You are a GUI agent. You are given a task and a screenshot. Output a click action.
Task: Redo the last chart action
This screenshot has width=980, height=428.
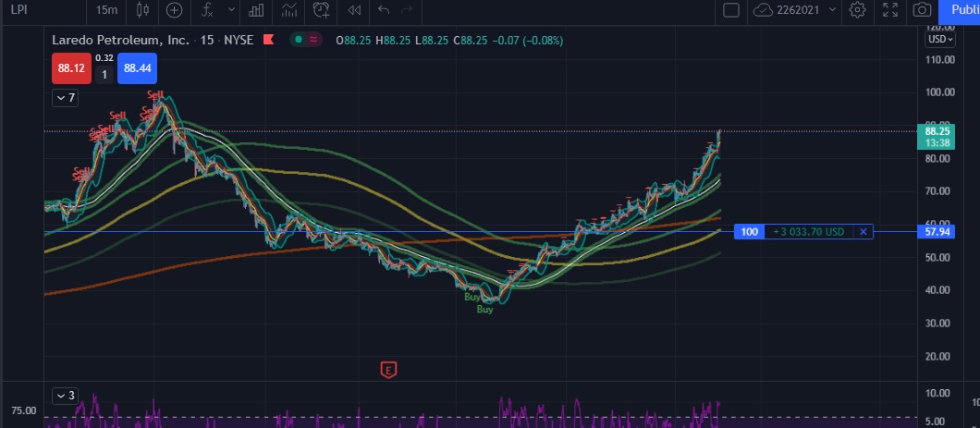pos(407,10)
